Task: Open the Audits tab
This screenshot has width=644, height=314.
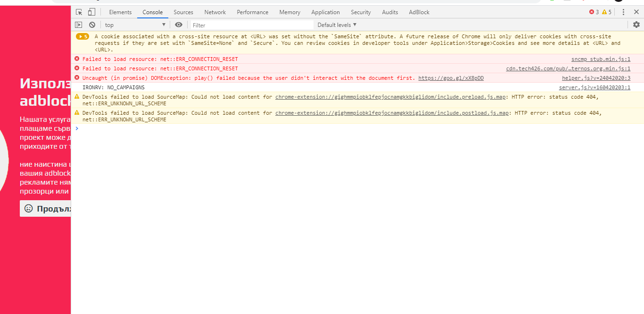Action: [x=390, y=12]
